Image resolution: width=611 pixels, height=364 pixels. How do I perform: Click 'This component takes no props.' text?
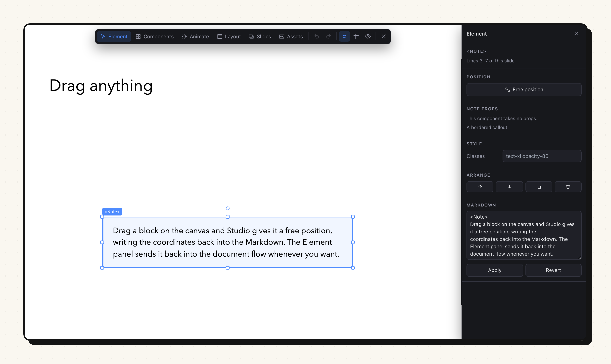(502, 118)
